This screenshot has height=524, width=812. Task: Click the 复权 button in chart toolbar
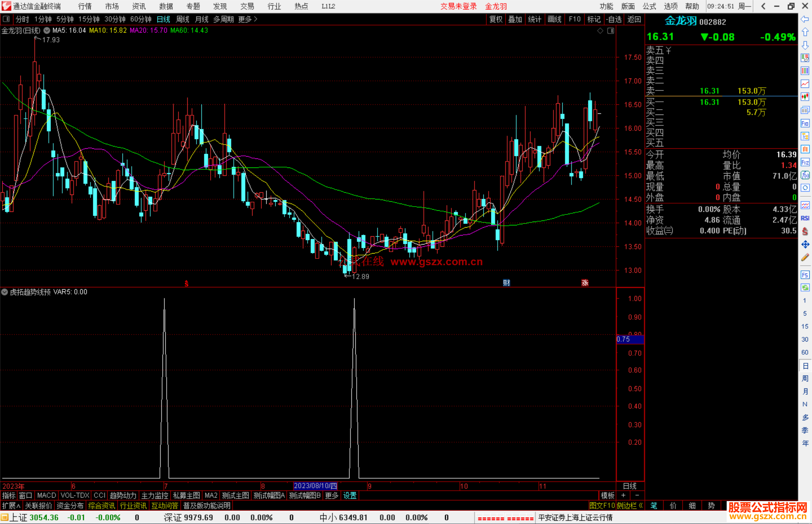click(495, 19)
